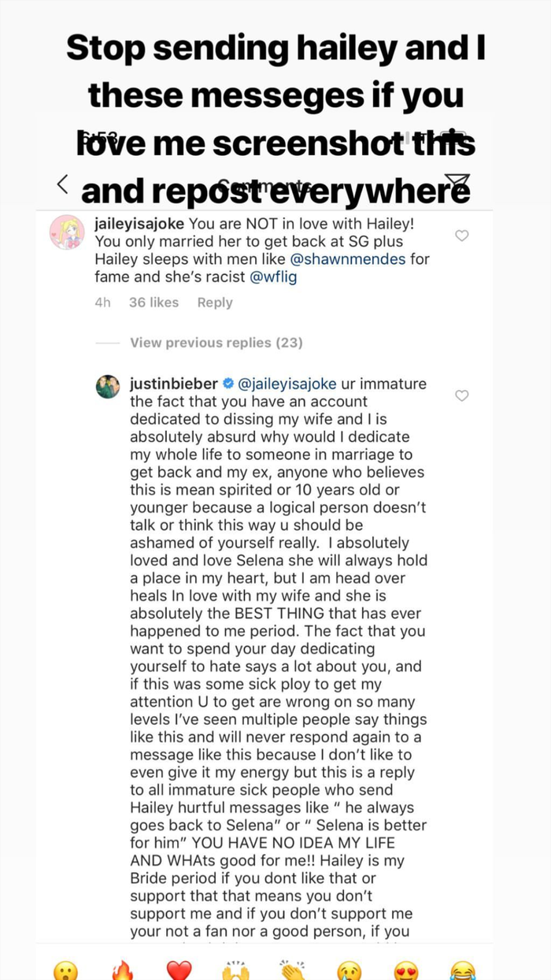
Task: Open the @wflig mention link
Action: point(272,277)
